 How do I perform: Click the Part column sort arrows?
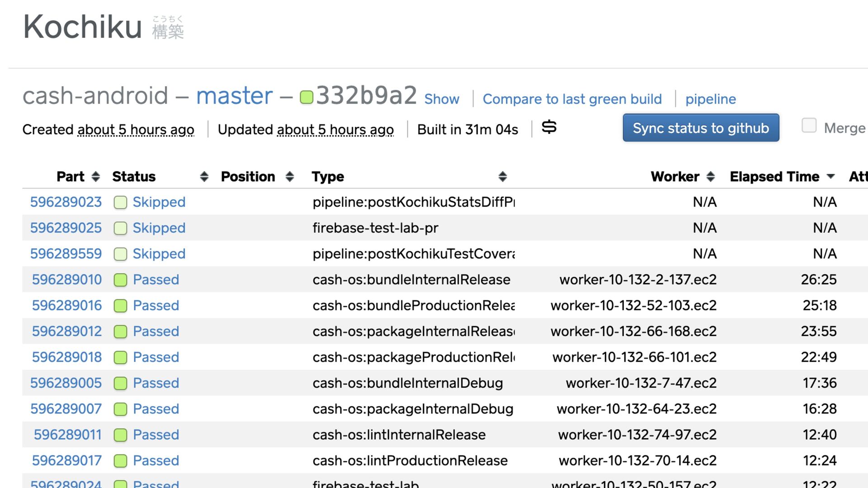click(x=95, y=177)
